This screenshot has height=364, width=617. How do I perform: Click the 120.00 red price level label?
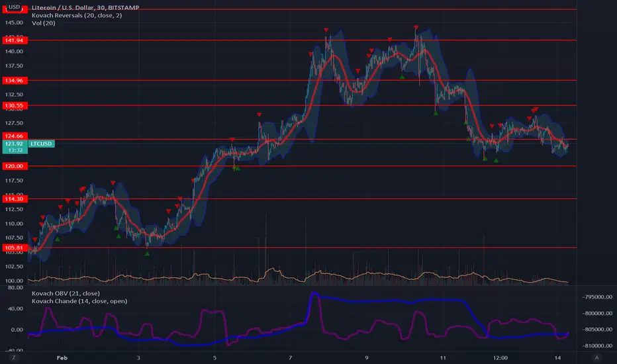coord(15,166)
